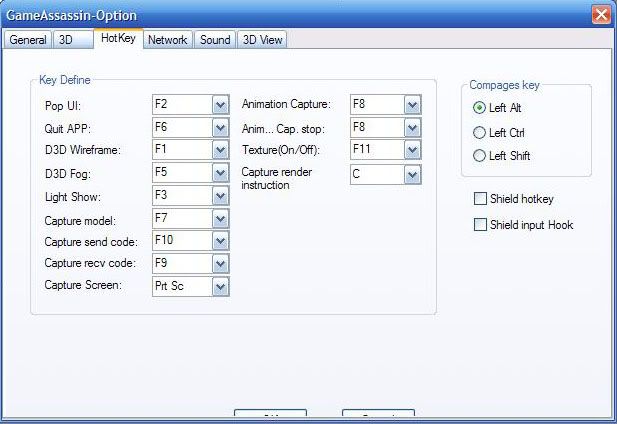This screenshot has height=424, width=617.
Task: Switch to the 3D View tab
Action: coord(262,40)
